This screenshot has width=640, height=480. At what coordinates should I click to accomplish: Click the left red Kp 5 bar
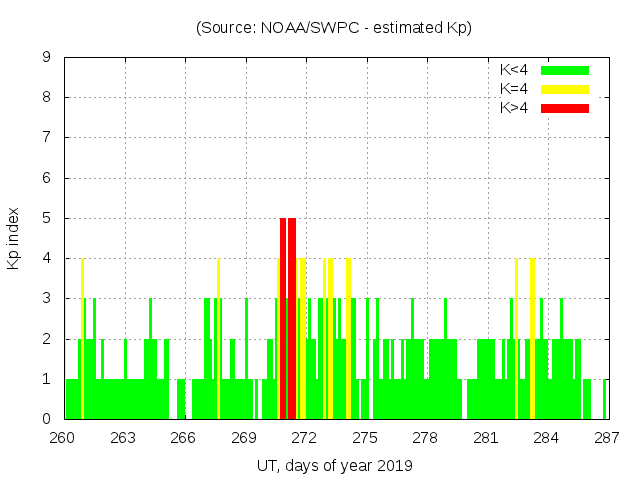coord(283,320)
